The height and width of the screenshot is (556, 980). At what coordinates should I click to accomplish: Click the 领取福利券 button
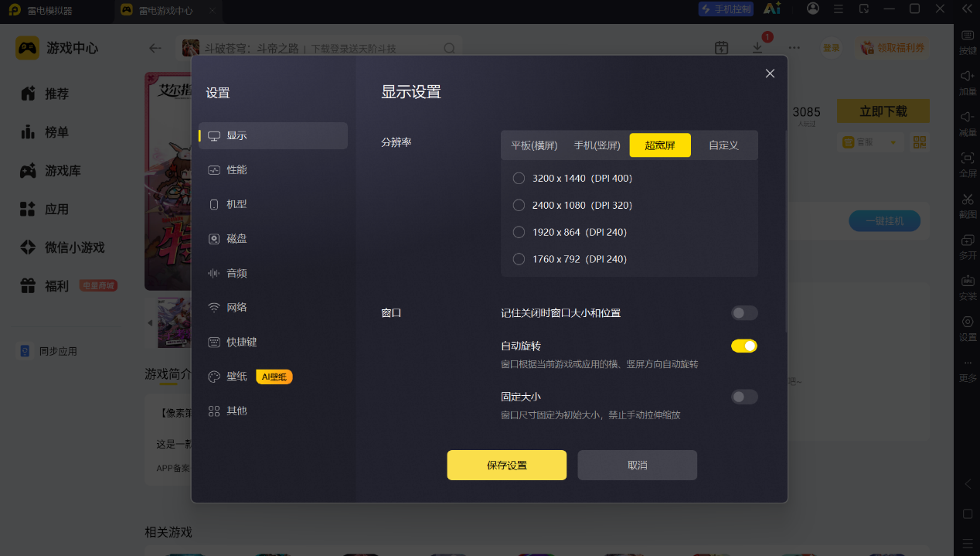893,48
